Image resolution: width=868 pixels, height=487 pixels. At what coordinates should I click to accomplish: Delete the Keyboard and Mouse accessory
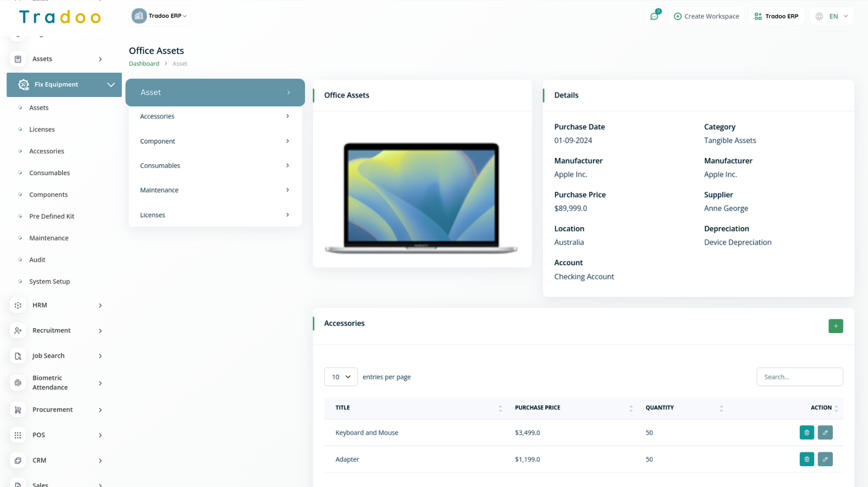click(x=807, y=433)
